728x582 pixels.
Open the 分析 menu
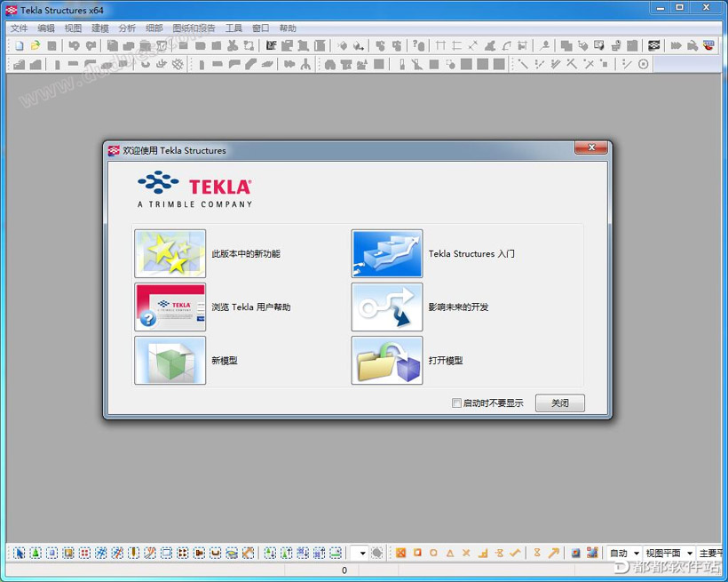[127, 28]
